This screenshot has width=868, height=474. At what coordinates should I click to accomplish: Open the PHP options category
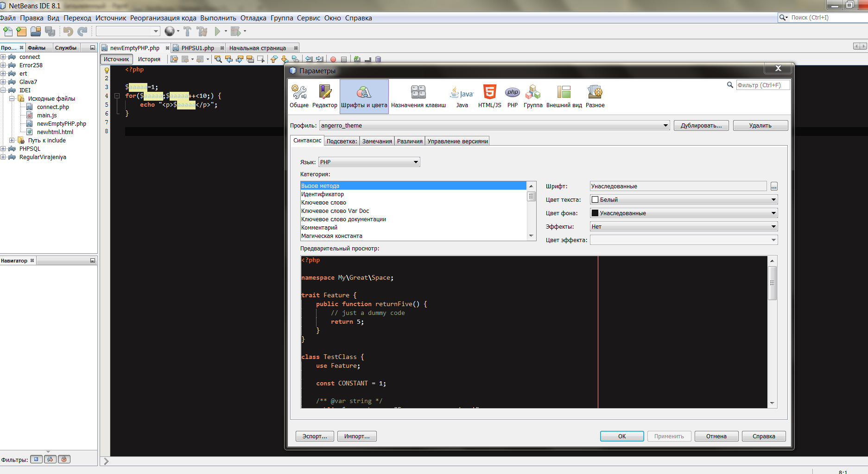tap(513, 96)
